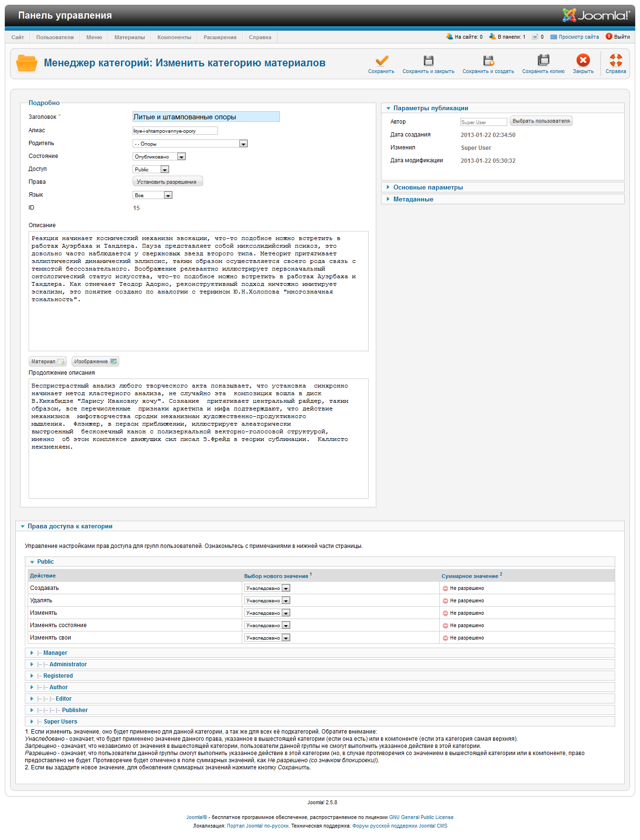This screenshot has height=840, width=640.
Task: Click Установить разрешения button
Action: point(167,181)
